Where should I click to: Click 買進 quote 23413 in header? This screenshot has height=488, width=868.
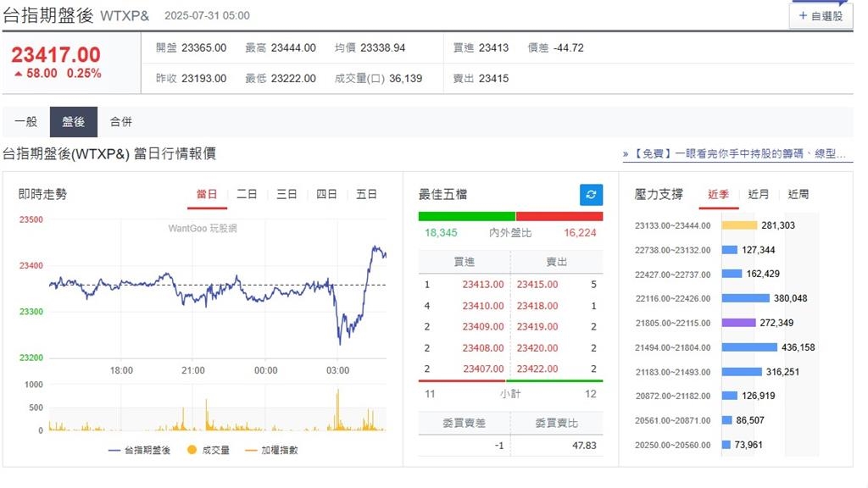point(494,48)
